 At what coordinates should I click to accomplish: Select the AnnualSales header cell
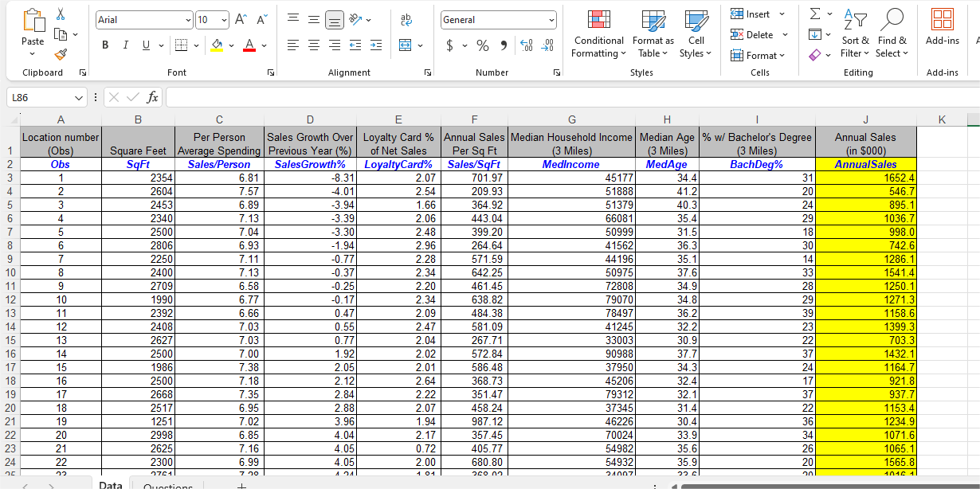point(865,164)
